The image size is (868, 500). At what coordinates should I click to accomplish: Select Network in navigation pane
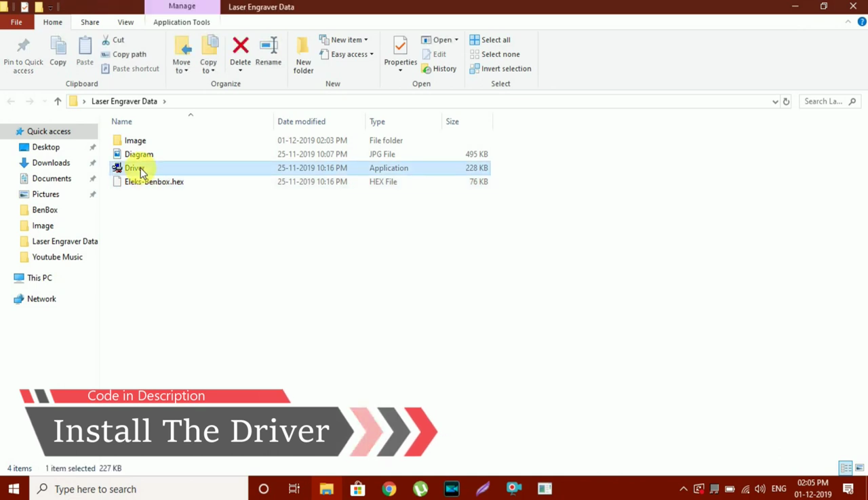pos(41,299)
